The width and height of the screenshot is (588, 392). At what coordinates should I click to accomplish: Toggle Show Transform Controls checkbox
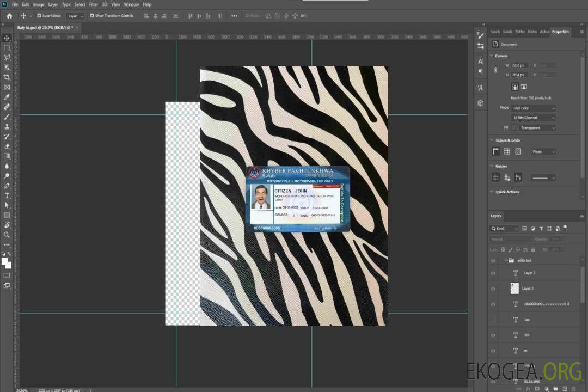(92, 16)
